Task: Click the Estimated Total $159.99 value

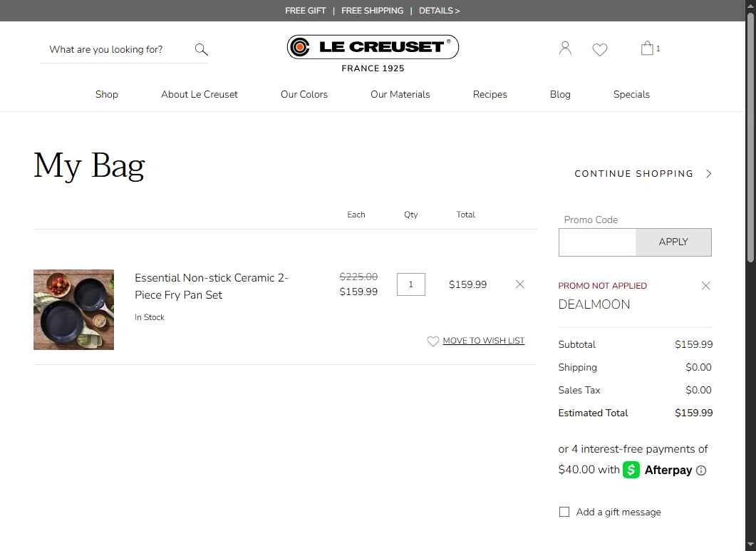Action: coord(694,413)
